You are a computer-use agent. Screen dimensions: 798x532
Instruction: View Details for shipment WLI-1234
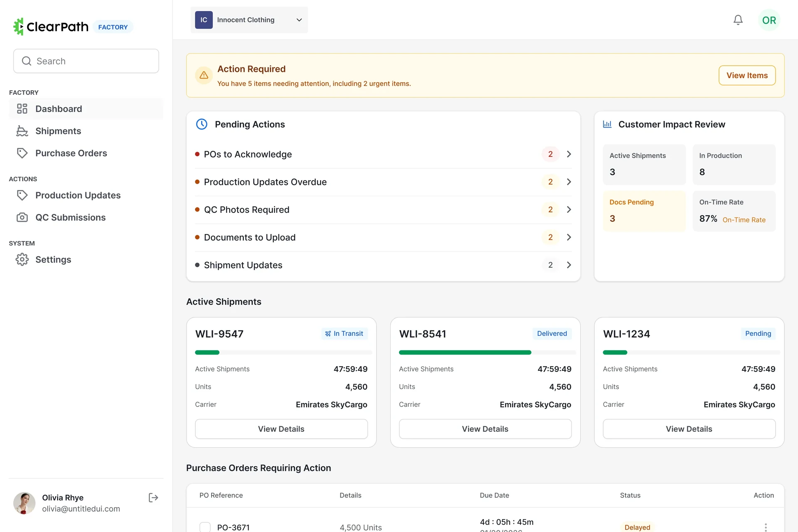(x=689, y=429)
